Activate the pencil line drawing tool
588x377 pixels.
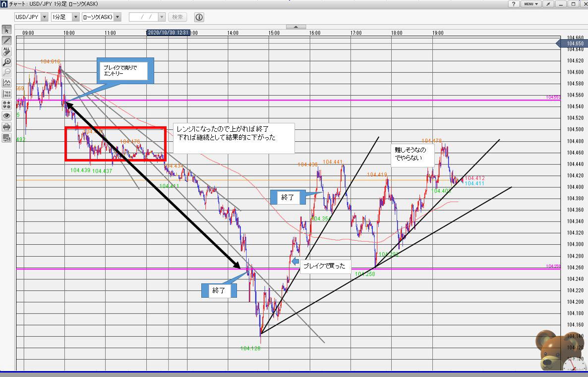point(7,40)
